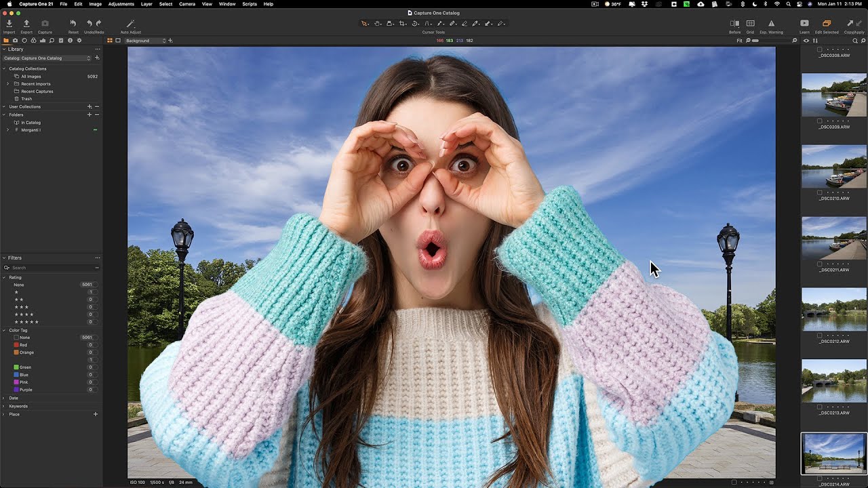This screenshot has height=488, width=868.
Task: Open the Adjustments menu
Action: click(x=121, y=4)
